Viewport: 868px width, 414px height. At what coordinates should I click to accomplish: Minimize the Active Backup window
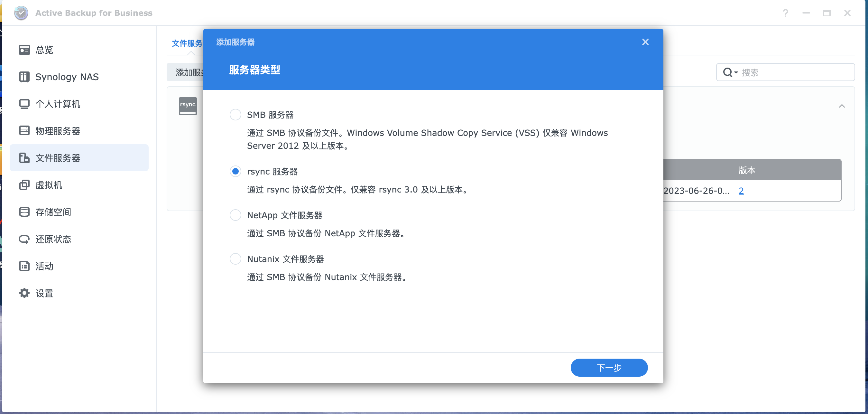click(806, 13)
